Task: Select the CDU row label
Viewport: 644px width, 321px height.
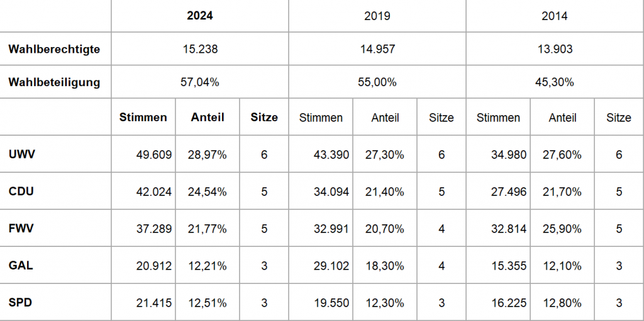Action: click(x=21, y=192)
